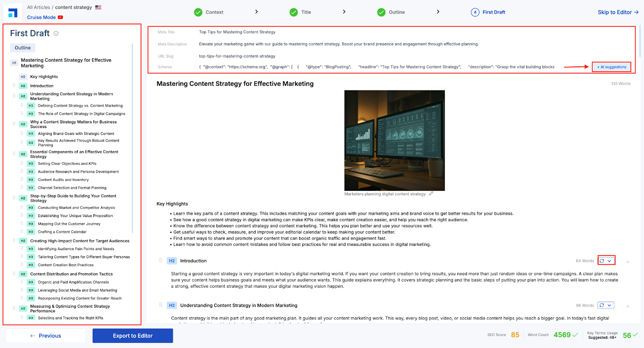
Task: Go to the Title step
Action: tap(306, 12)
